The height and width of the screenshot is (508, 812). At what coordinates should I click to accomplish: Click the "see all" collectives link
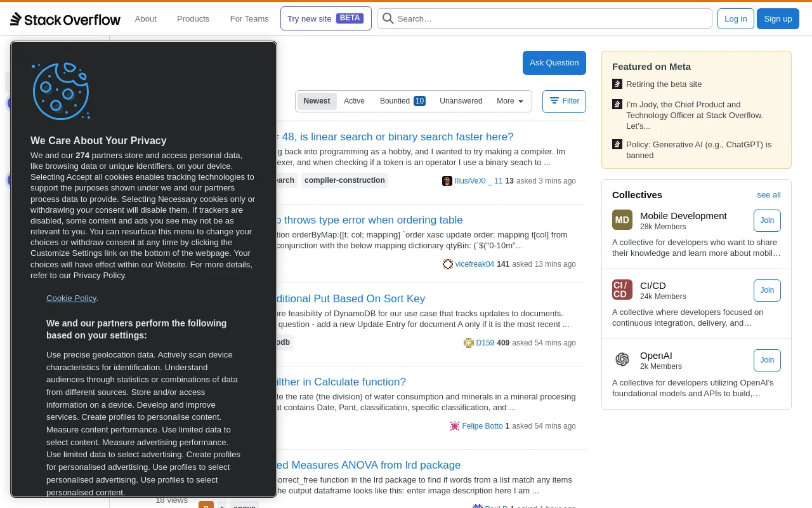[x=769, y=195]
